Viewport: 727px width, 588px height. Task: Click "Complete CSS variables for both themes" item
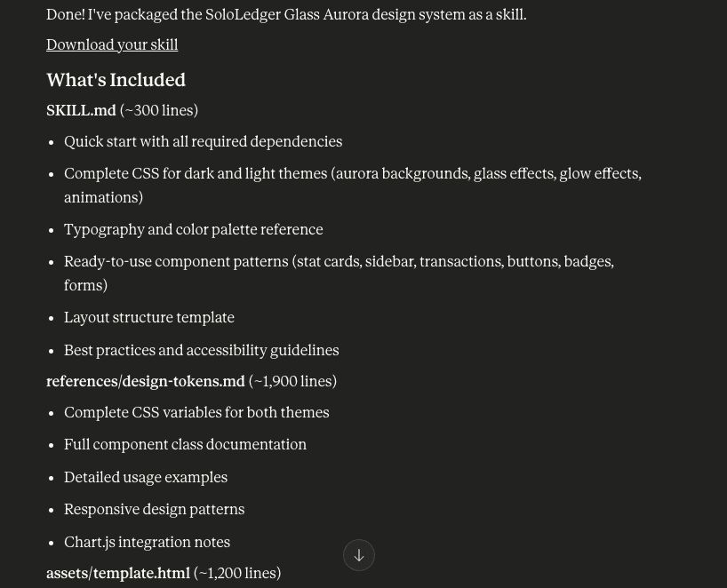196,412
